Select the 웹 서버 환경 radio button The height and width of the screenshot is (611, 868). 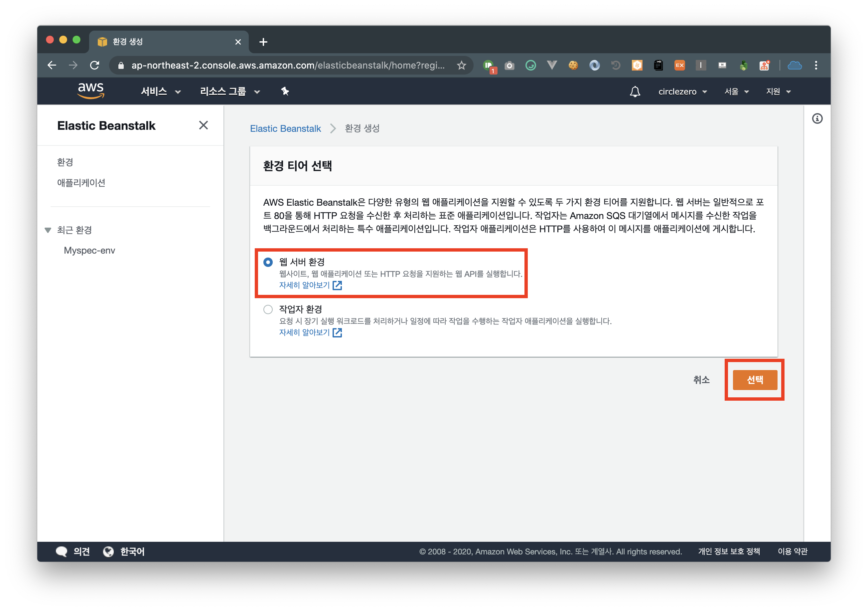click(268, 262)
